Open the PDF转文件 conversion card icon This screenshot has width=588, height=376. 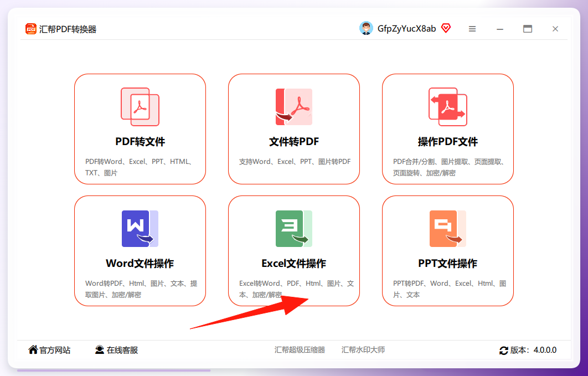(140, 107)
